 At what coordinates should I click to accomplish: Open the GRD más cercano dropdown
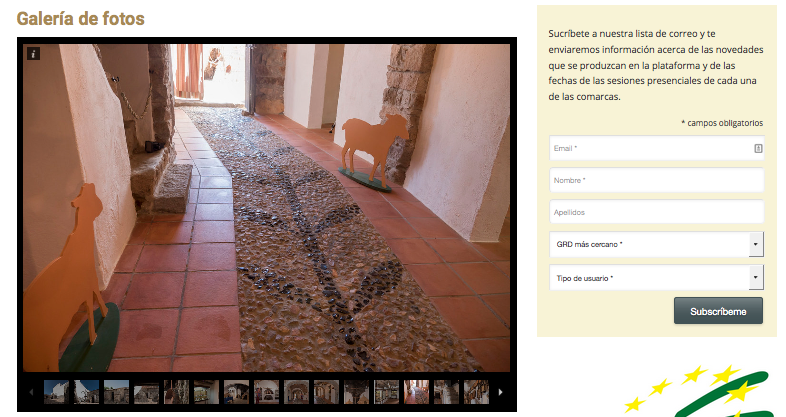point(656,244)
